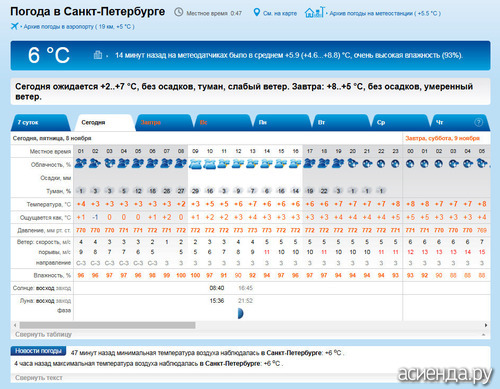Click the moon phase icon
The width and height of the screenshot is (500, 389).
pyautogui.click(x=240, y=313)
